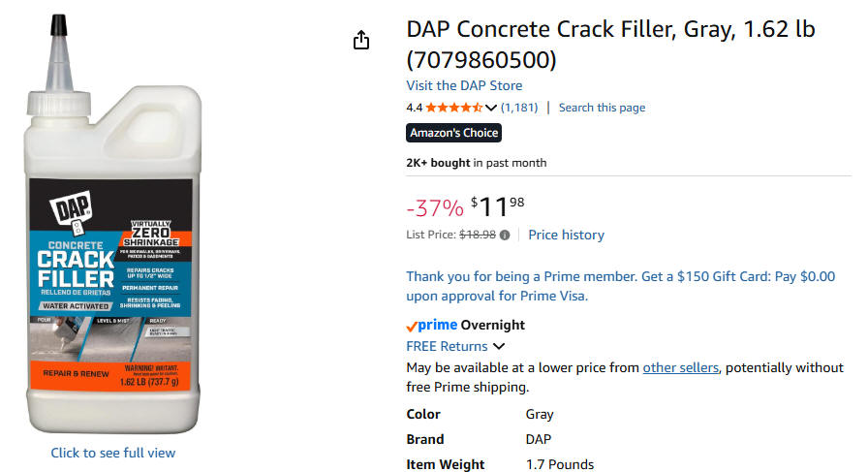Click the FREE Returns text
Viewport: 868px width, 472px height.
pyautogui.click(x=447, y=346)
